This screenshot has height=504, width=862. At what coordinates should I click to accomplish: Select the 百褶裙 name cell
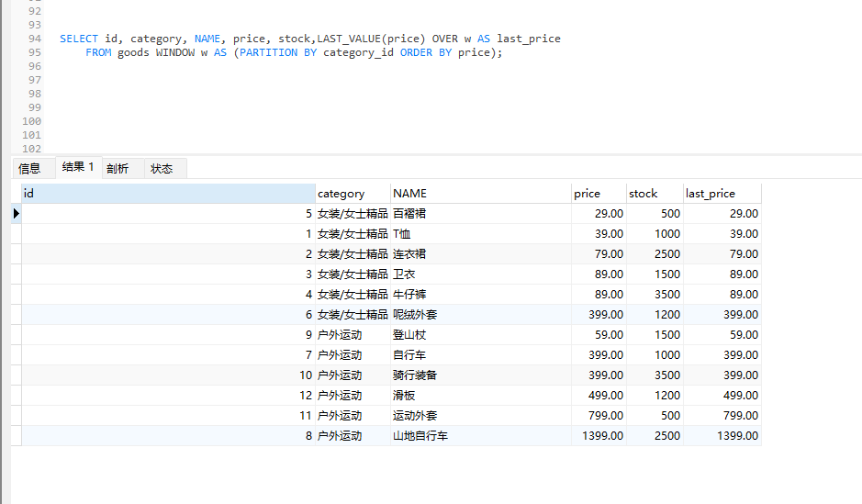click(481, 213)
